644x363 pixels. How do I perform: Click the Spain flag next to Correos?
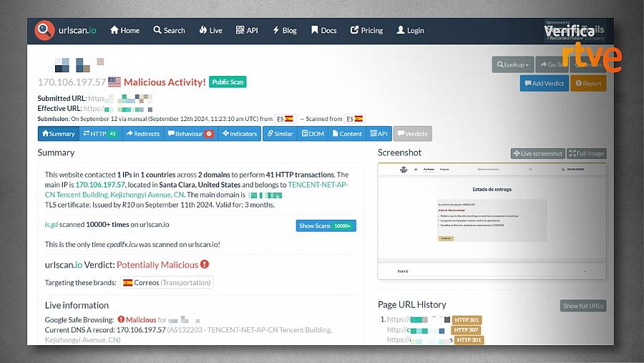tap(128, 283)
